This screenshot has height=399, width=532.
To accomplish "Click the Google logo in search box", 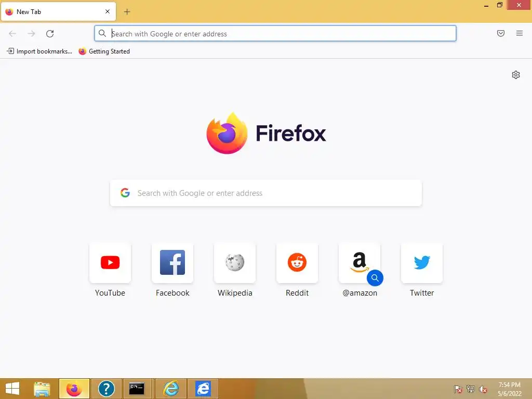I will 125,193.
